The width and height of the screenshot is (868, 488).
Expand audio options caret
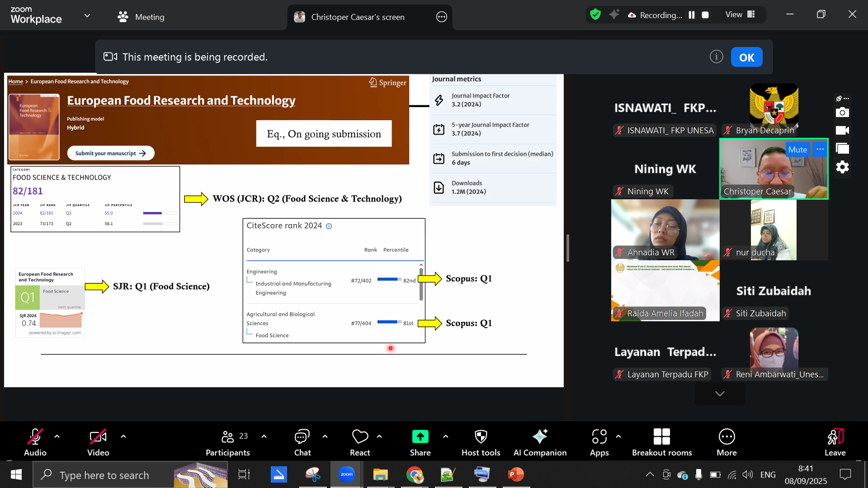point(57,436)
